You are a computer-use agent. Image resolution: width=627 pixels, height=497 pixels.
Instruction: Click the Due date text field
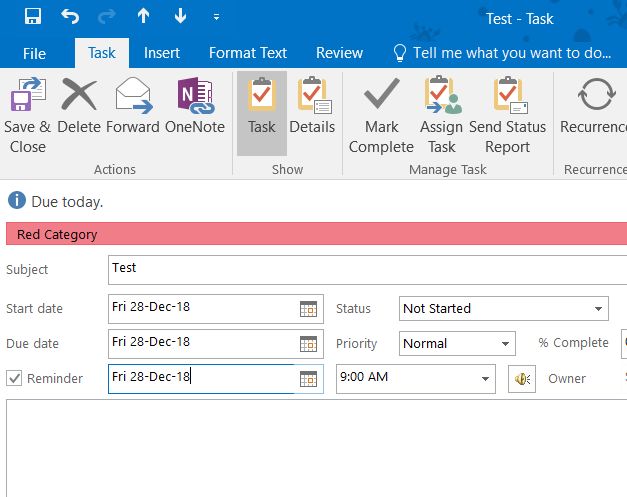202,343
